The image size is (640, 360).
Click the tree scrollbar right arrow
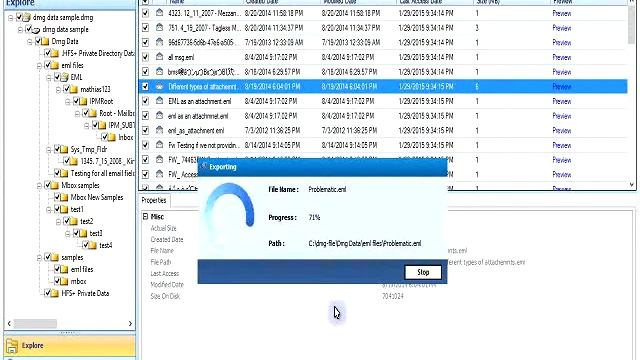coord(130,324)
